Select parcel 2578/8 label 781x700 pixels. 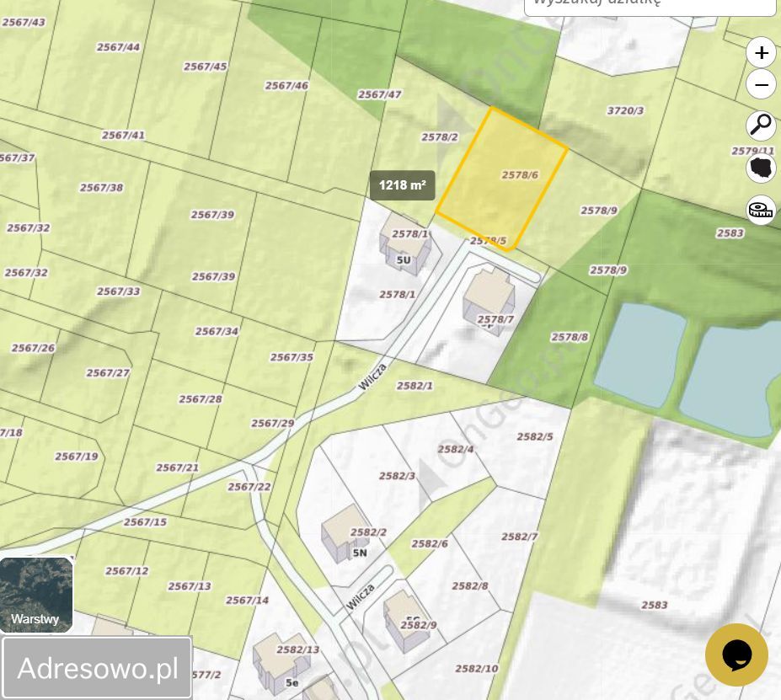tap(570, 338)
